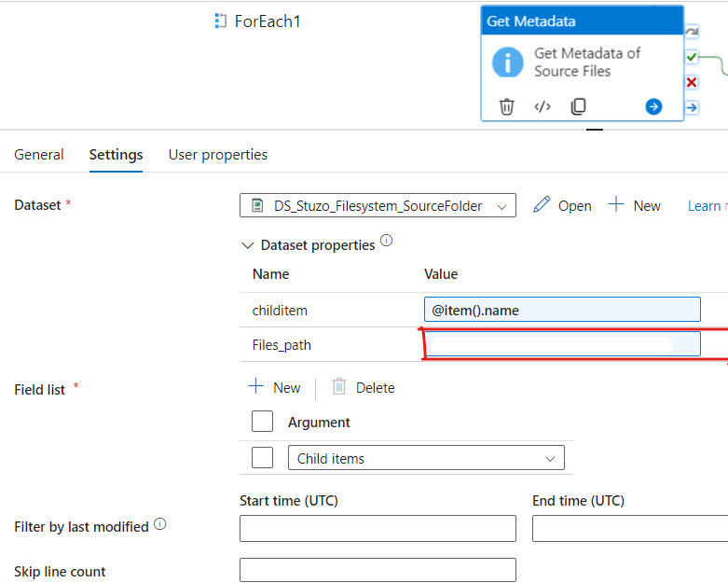Click the info icon beside Dataset properties

coord(387,242)
